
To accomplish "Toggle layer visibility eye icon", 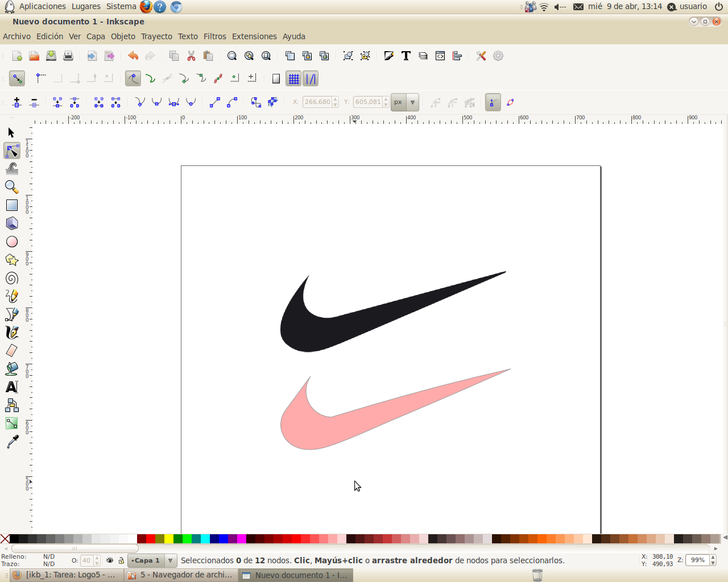I will 110,560.
